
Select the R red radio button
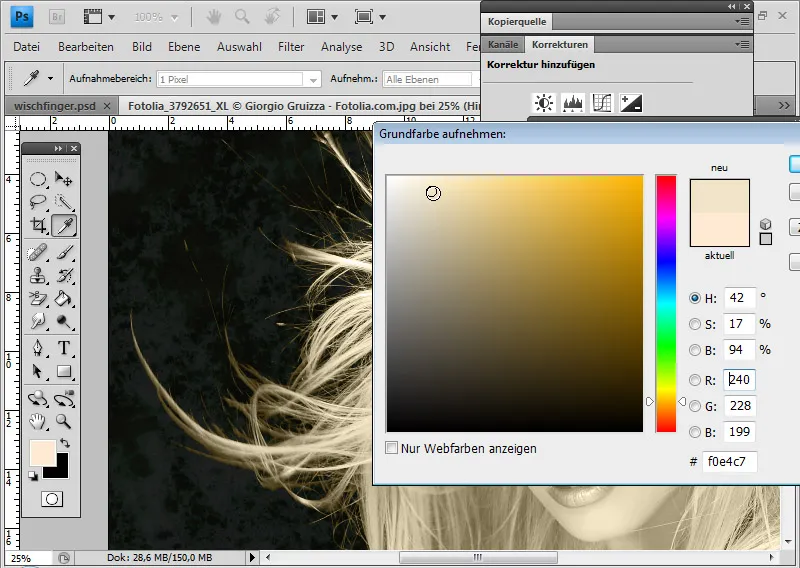click(695, 380)
